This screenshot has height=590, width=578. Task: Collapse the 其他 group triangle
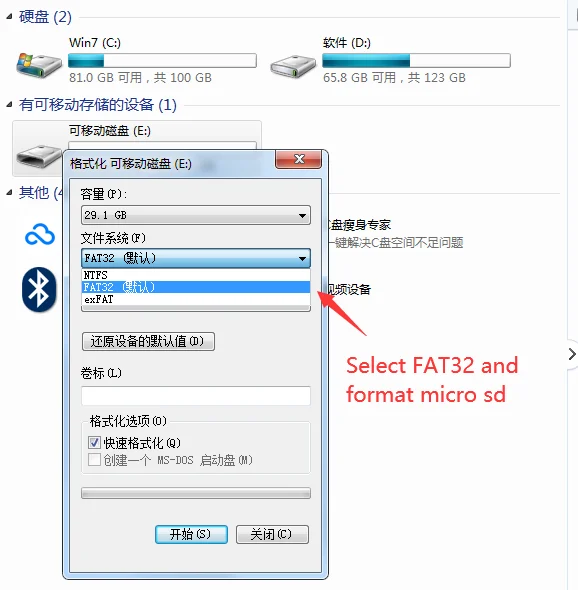pyautogui.click(x=9, y=193)
